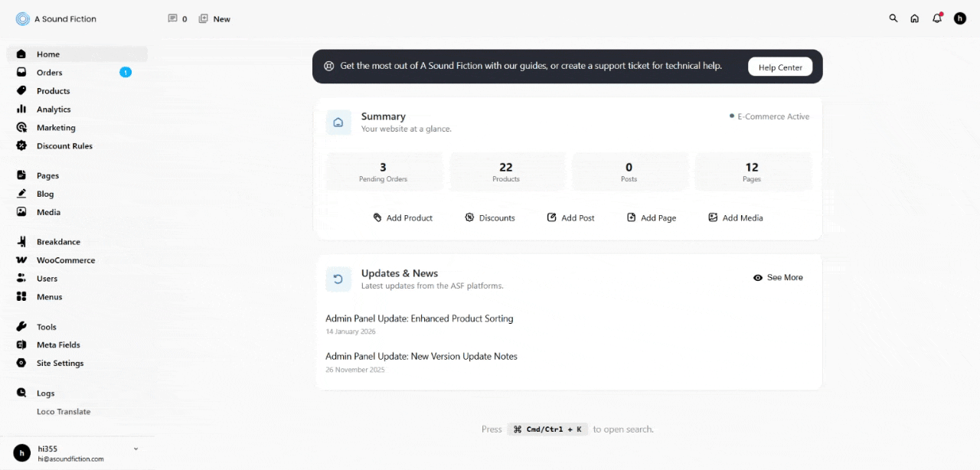Click the Add Page shortcut
980x470 pixels.
(x=652, y=218)
